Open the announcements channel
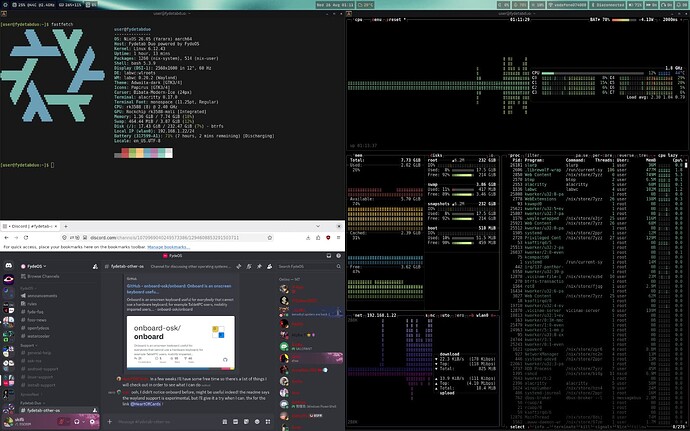The width and height of the screenshot is (690, 431). [42, 296]
